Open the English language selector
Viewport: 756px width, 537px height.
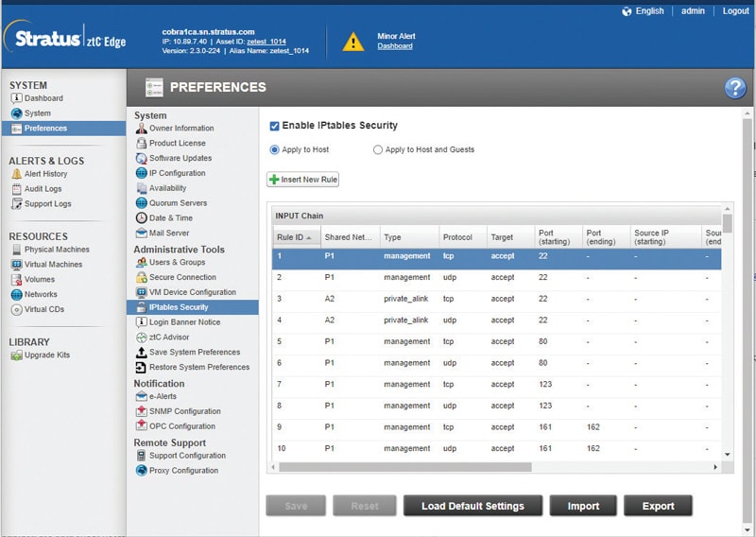(649, 11)
